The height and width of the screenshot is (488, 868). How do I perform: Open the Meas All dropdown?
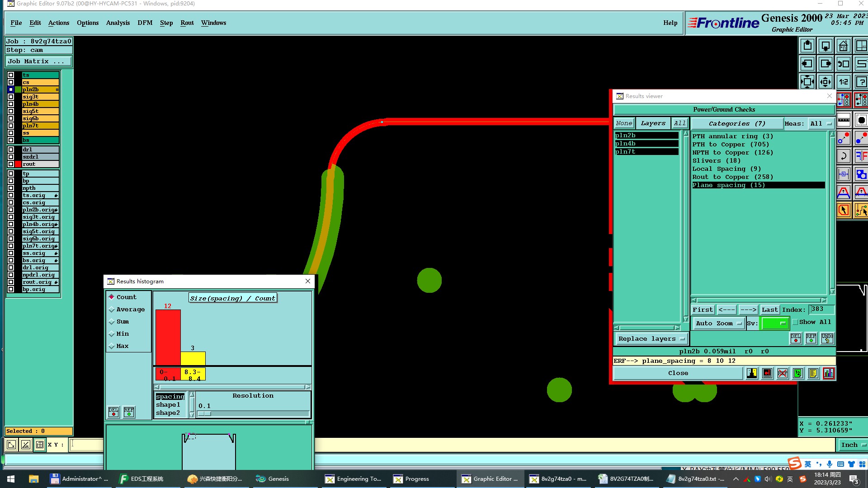pyautogui.click(x=821, y=123)
